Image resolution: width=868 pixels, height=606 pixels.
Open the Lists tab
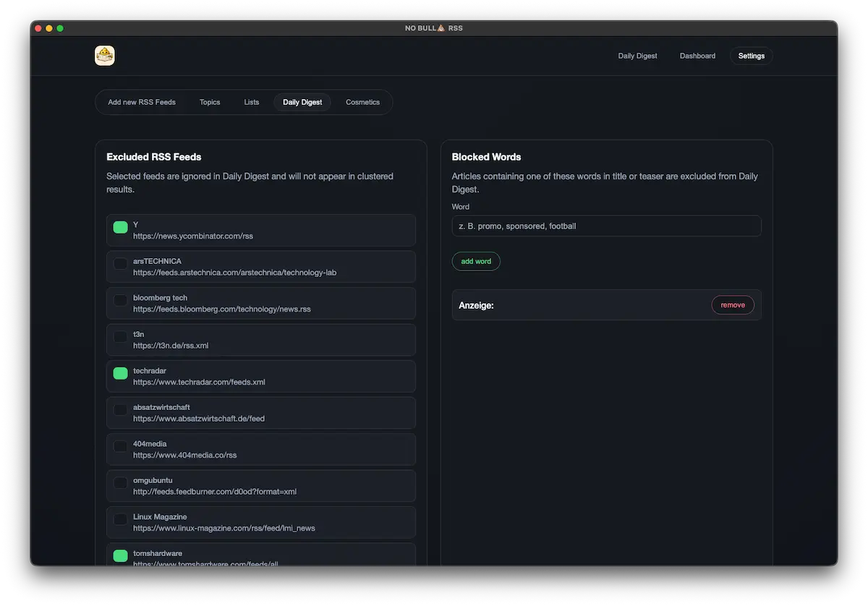(251, 102)
